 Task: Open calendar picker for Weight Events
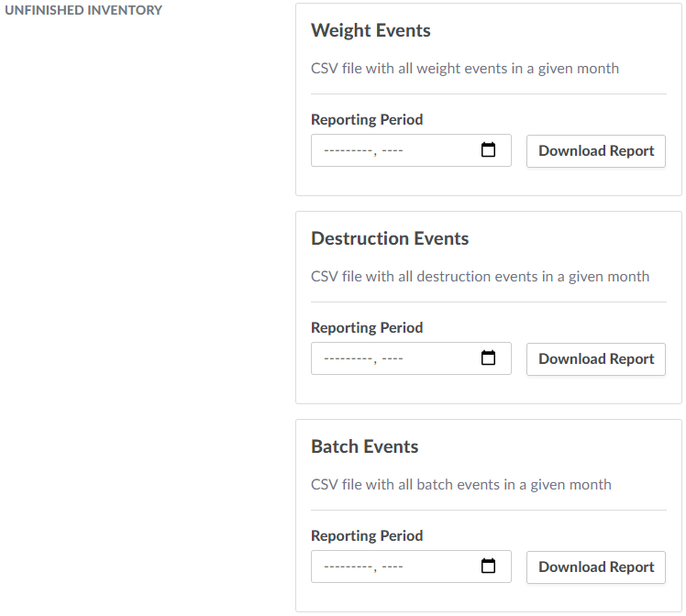489,150
